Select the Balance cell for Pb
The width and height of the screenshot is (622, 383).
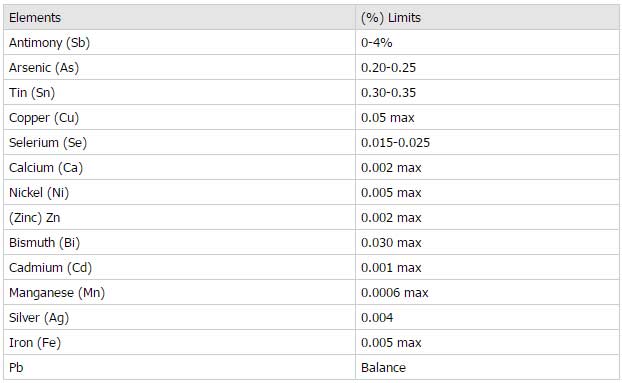coord(487,367)
